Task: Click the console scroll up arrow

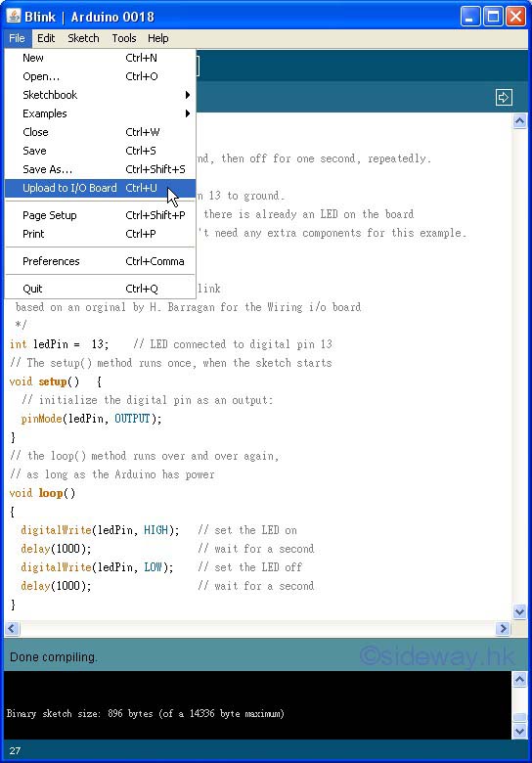Action: click(519, 679)
